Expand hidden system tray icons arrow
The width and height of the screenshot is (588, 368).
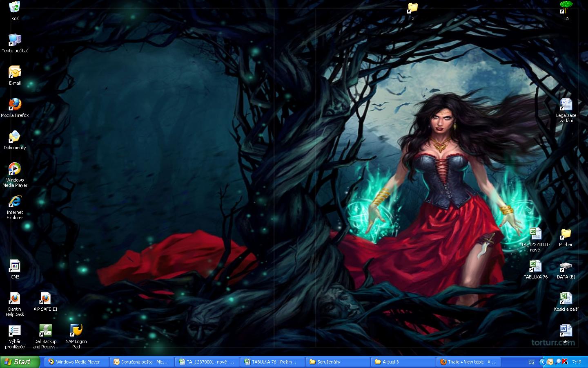click(542, 362)
